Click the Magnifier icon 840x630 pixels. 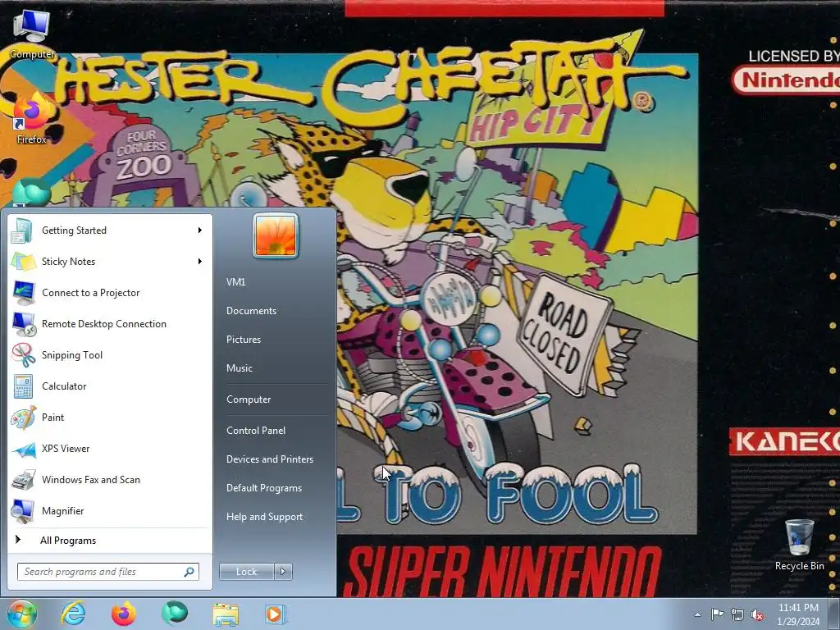pos(23,511)
